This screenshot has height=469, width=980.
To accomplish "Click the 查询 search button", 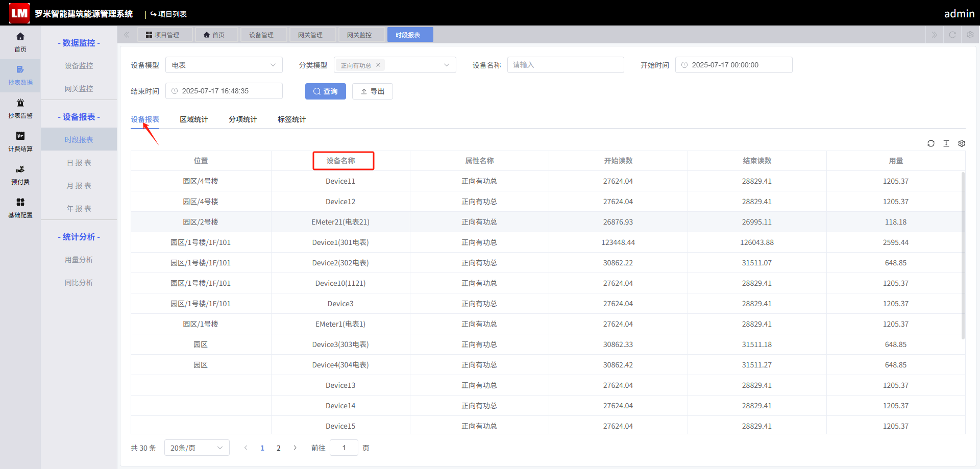I will point(326,91).
